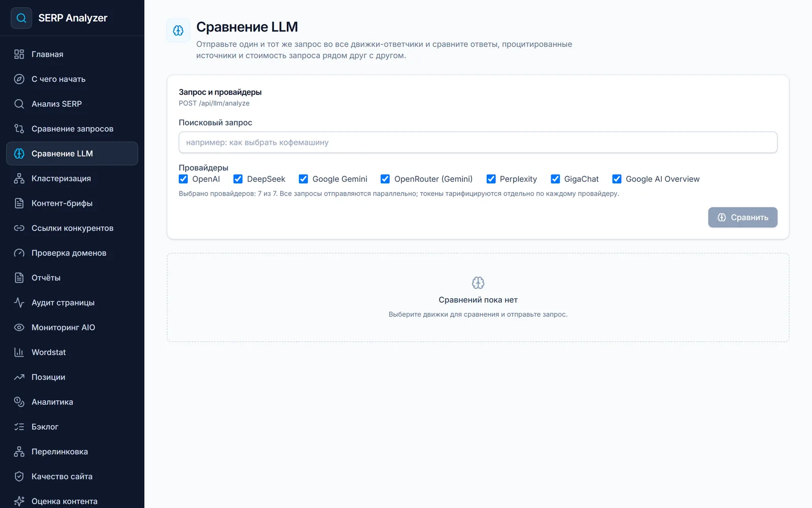Open the Главная menu item

(x=72, y=54)
